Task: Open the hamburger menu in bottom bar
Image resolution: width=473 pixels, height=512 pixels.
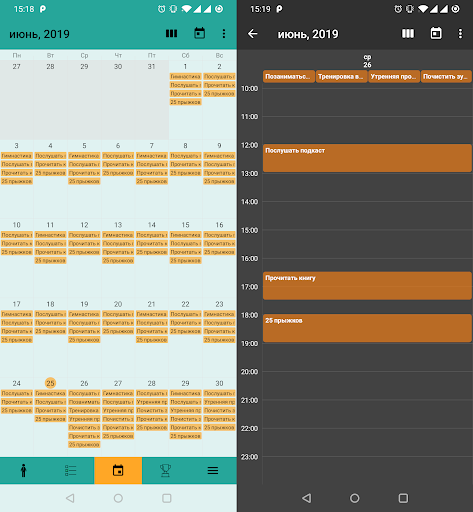Action: click(213, 470)
